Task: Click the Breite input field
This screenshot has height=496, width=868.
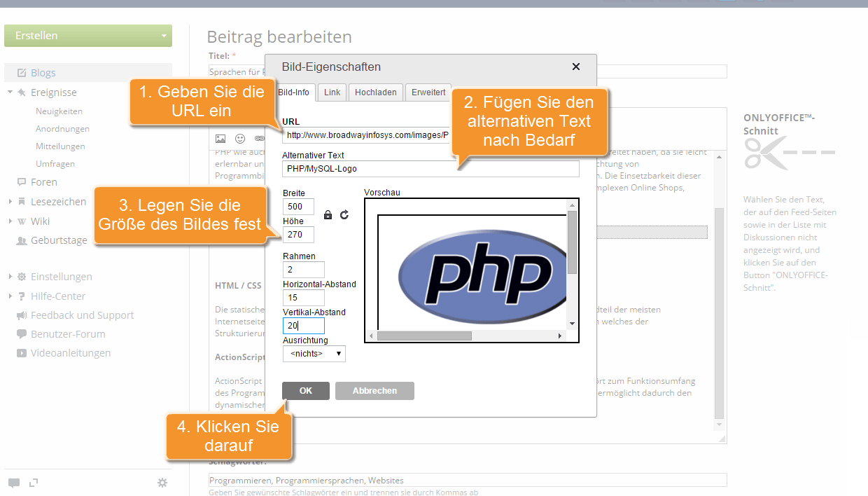Action: [298, 207]
